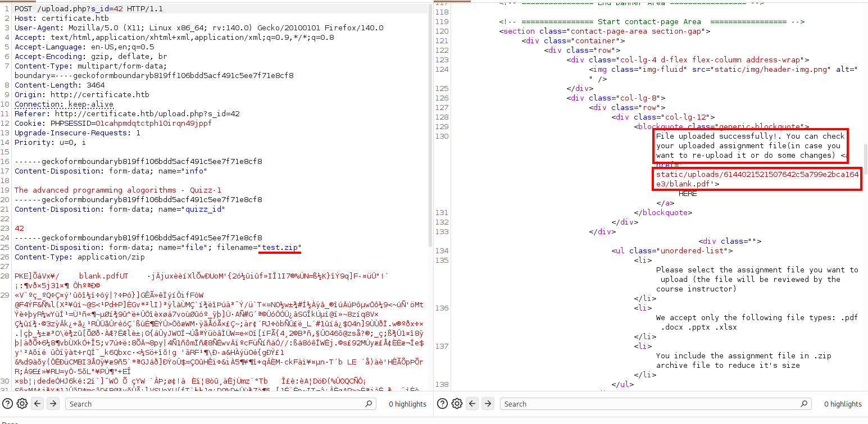Click the 'Host: certificate.htb' header
The width and height of the screenshot is (868, 424).
coord(62,19)
